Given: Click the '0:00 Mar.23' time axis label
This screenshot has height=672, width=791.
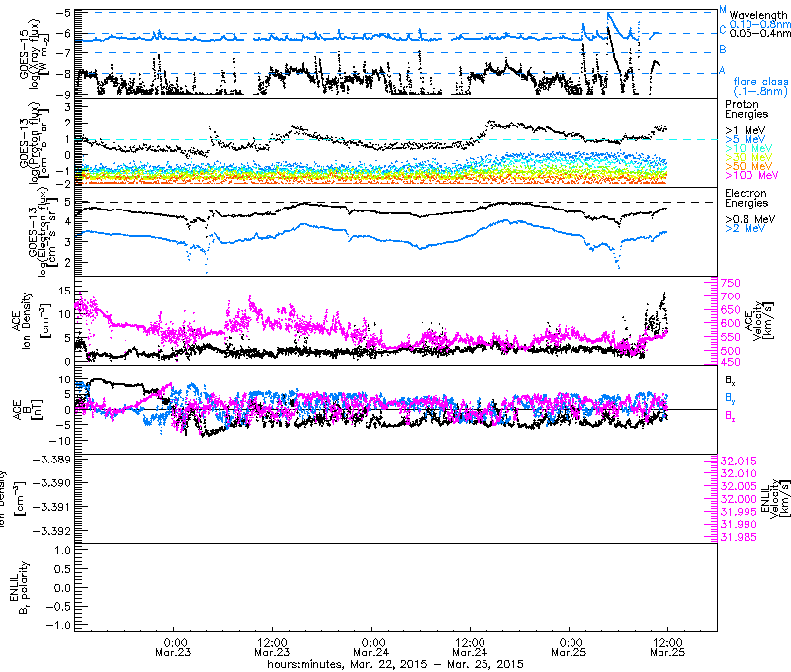Looking at the screenshot, I should [174, 648].
